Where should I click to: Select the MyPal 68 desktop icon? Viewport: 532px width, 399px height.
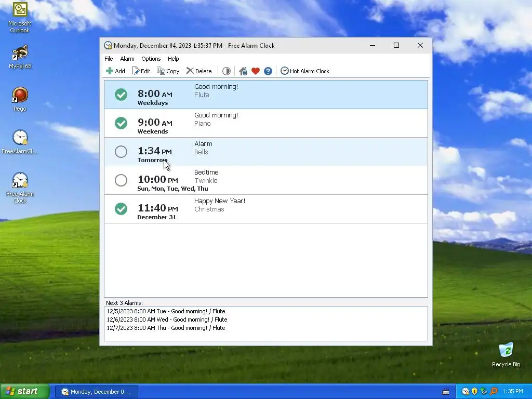tap(20, 57)
